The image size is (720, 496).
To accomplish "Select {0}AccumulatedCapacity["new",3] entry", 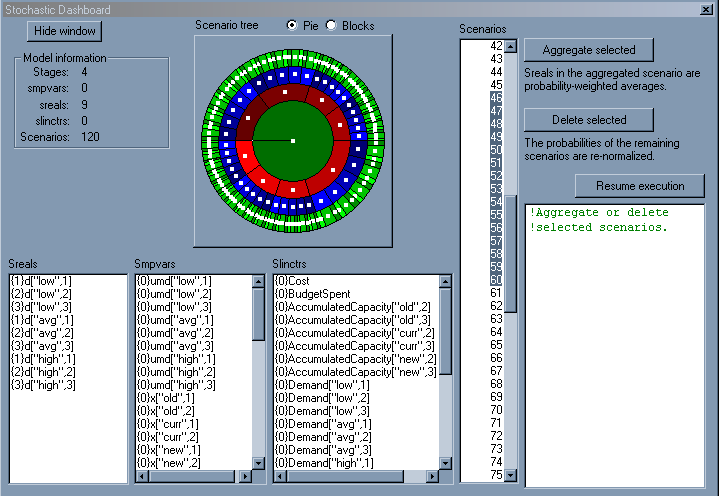I will 355,372.
